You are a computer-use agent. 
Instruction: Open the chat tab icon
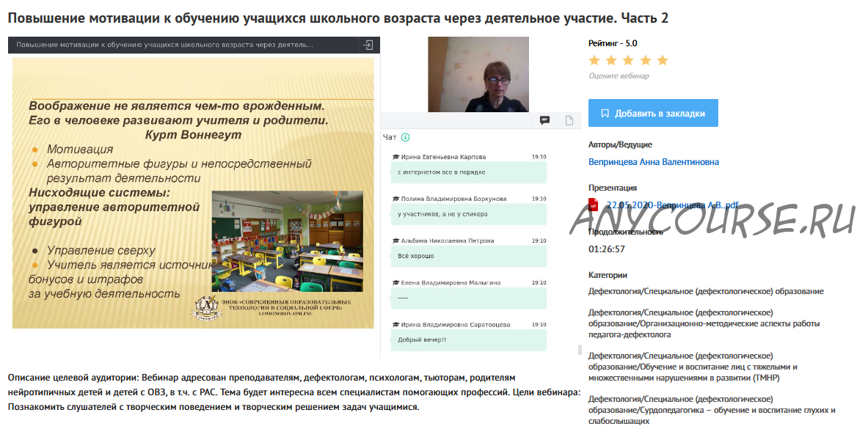click(x=545, y=120)
